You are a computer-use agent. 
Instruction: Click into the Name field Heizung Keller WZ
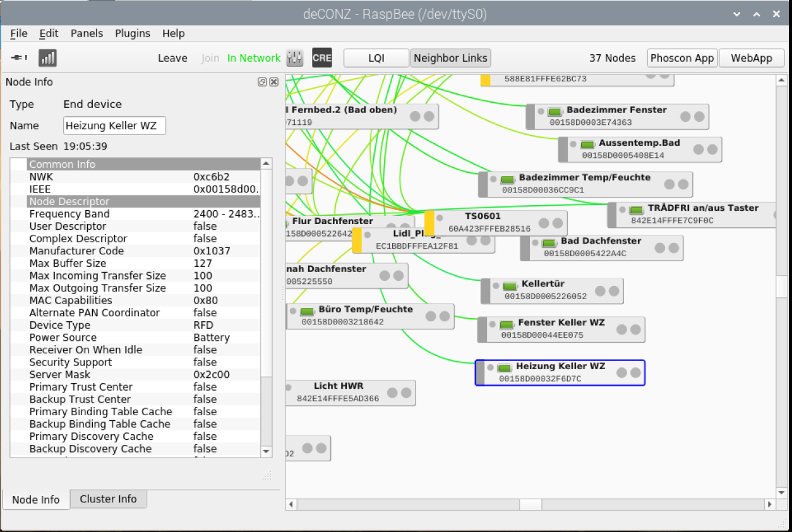[x=114, y=126]
